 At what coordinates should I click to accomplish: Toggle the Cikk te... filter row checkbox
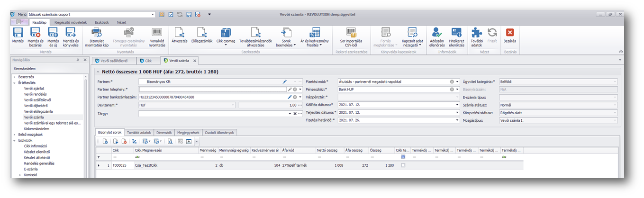(403, 157)
